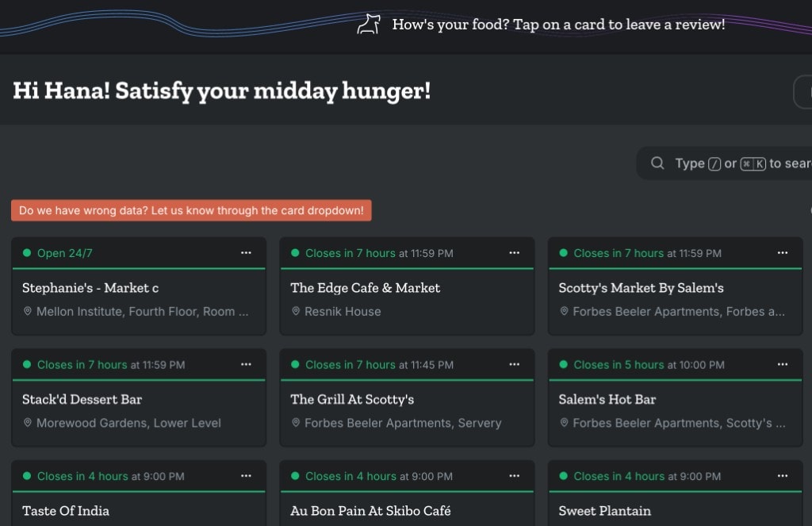Open Salem's Hot Bar more options menu
The height and width of the screenshot is (526, 812).
tap(783, 365)
